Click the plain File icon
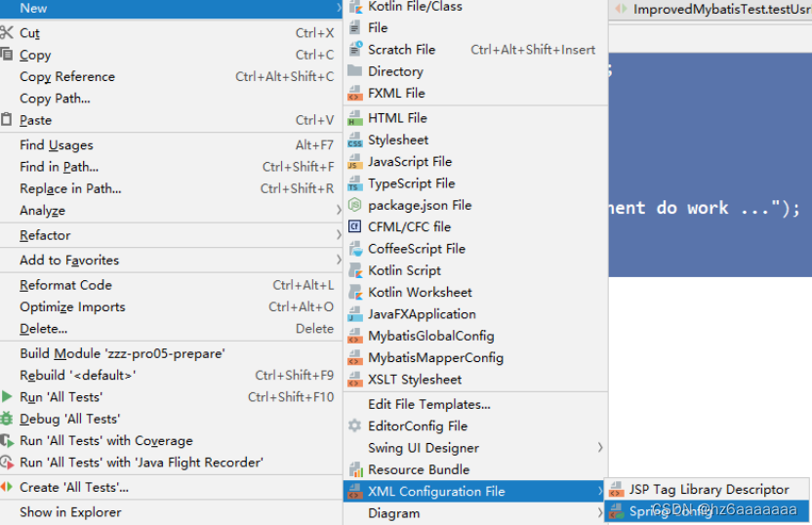 tap(354, 27)
